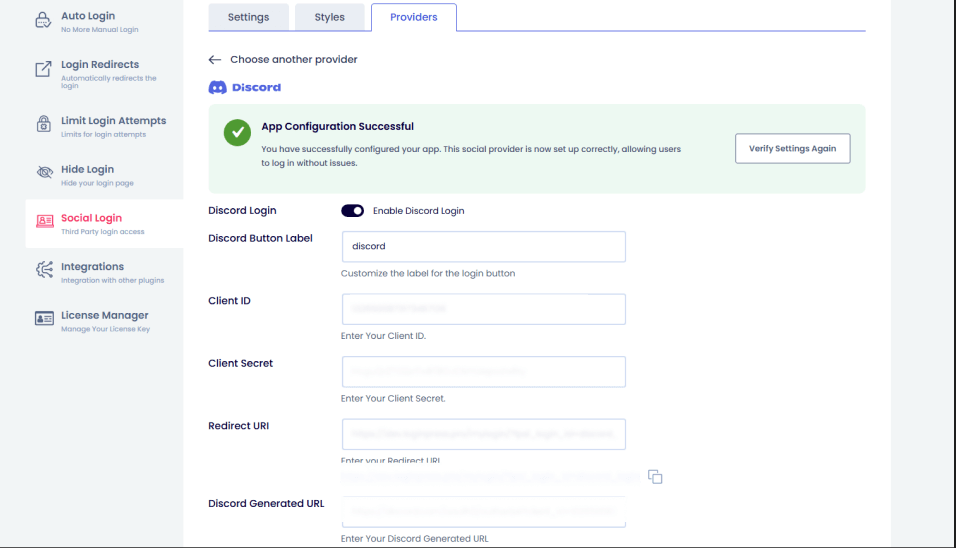The height and width of the screenshot is (548, 956).
Task: Click the License Manager card icon
Action: click(43, 320)
